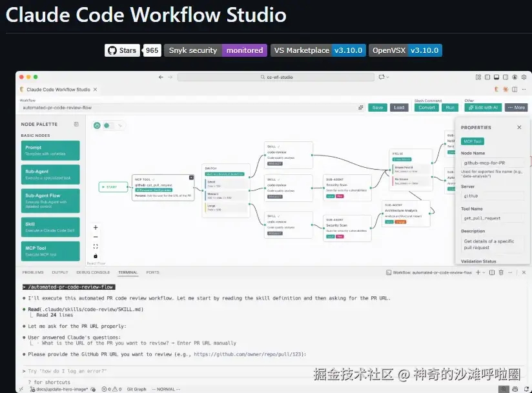Delete the MCP Tool node via its X
Screen dimensions: 532x393
tap(191, 177)
